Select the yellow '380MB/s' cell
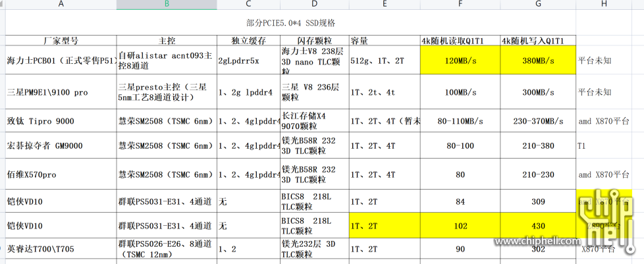644x264 pixels. pos(538,60)
